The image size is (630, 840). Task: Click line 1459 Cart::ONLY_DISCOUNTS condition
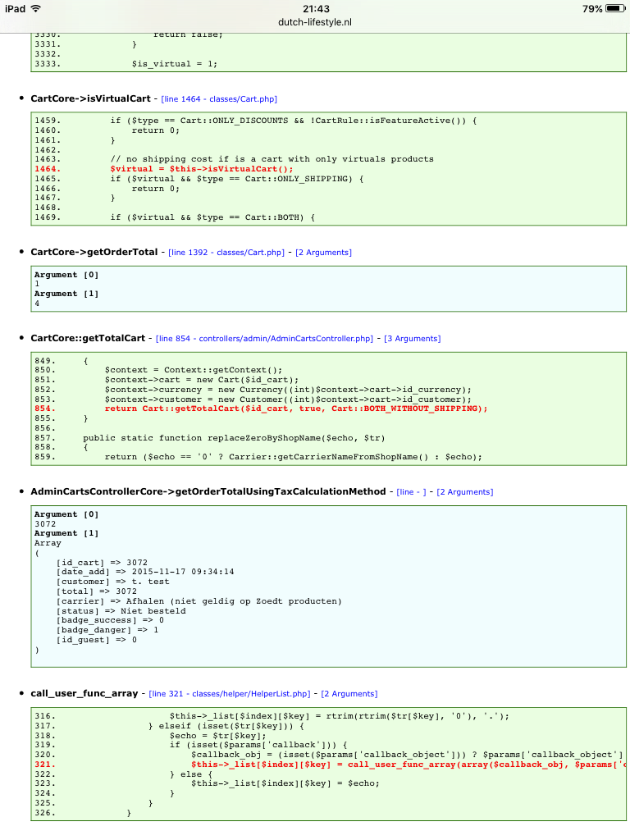click(x=294, y=121)
